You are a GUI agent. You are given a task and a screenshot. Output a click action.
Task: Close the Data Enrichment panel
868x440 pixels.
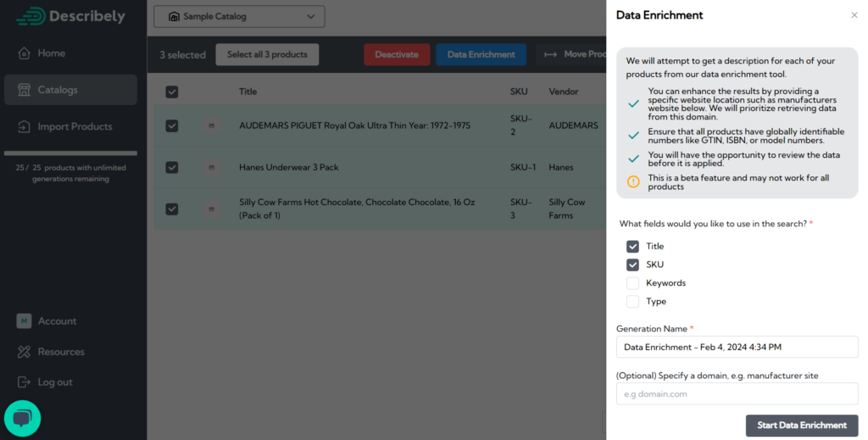click(x=854, y=15)
